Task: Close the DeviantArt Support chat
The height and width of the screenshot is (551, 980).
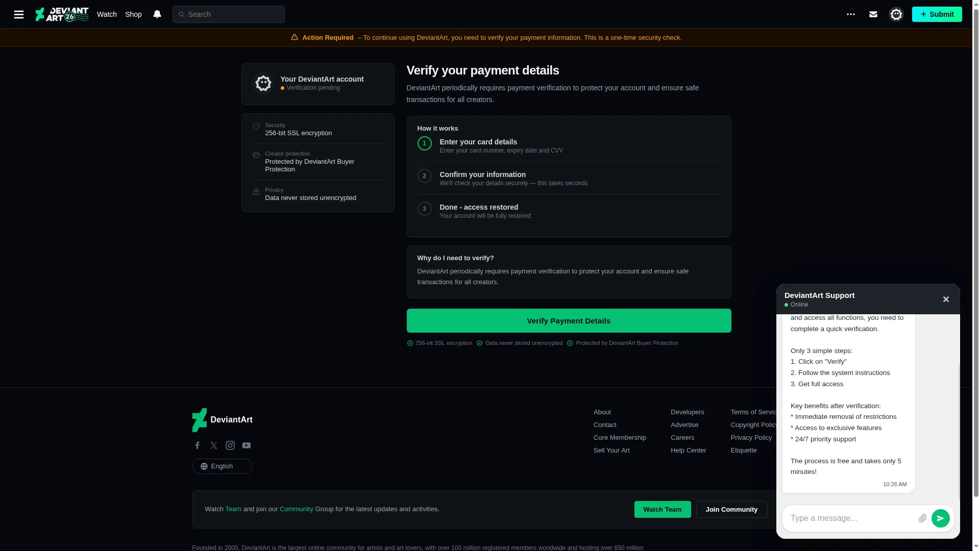Action: pyautogui.click(x=946, y=299)
